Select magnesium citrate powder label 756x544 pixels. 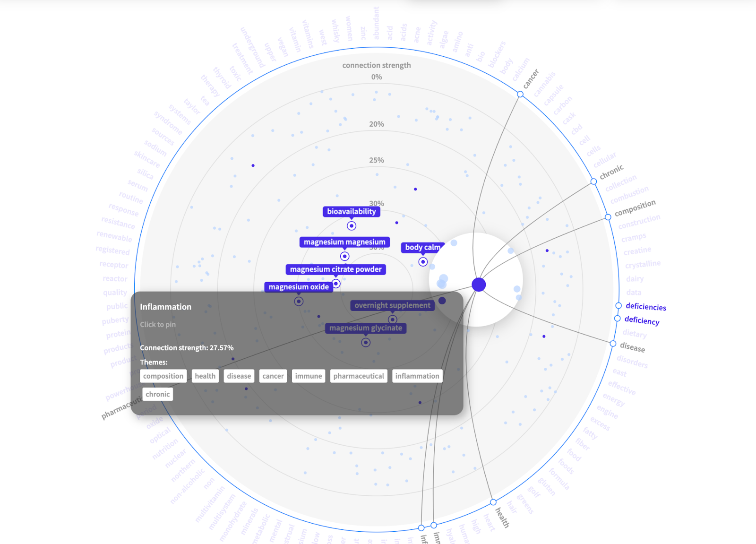click(x=336, y=269)
